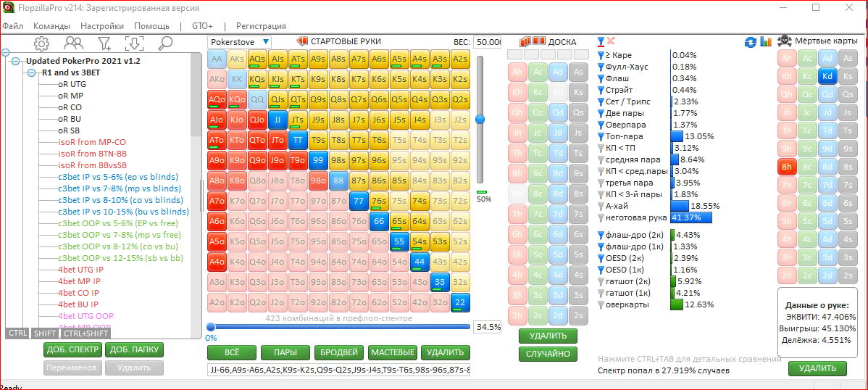Click the blue refresh arrows icon
This screenshot has height=390, width=868.
click(751, 41)
